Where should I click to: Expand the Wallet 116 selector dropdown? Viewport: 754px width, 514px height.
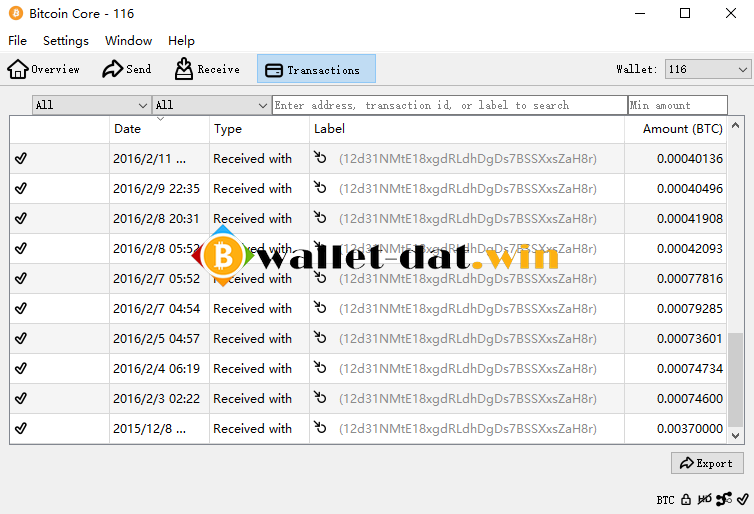(708, 69)
